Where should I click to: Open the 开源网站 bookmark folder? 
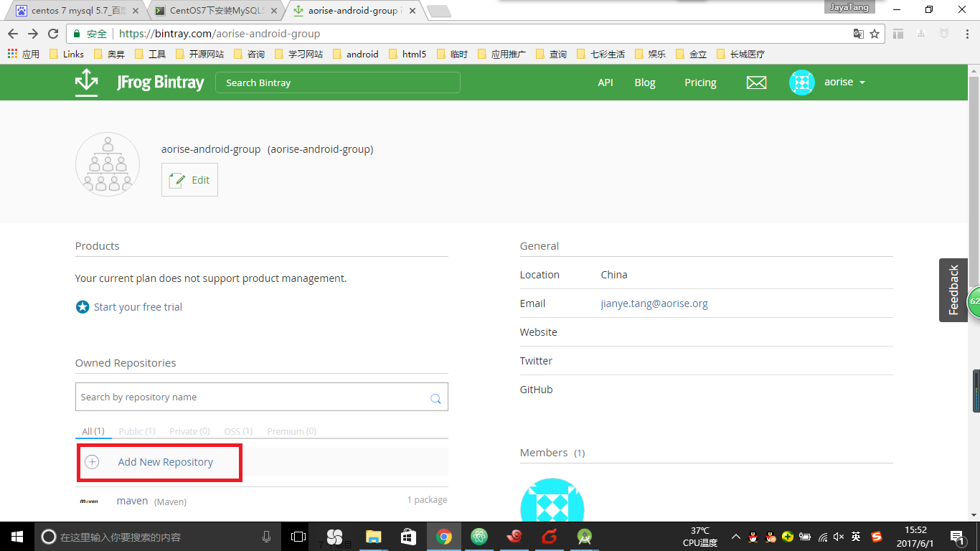(x=200, y=54)
